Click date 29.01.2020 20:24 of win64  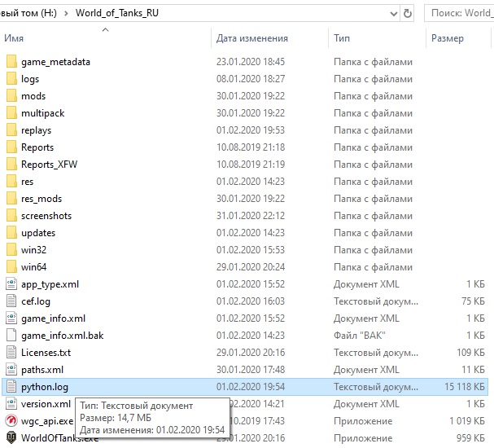point(251,266)
